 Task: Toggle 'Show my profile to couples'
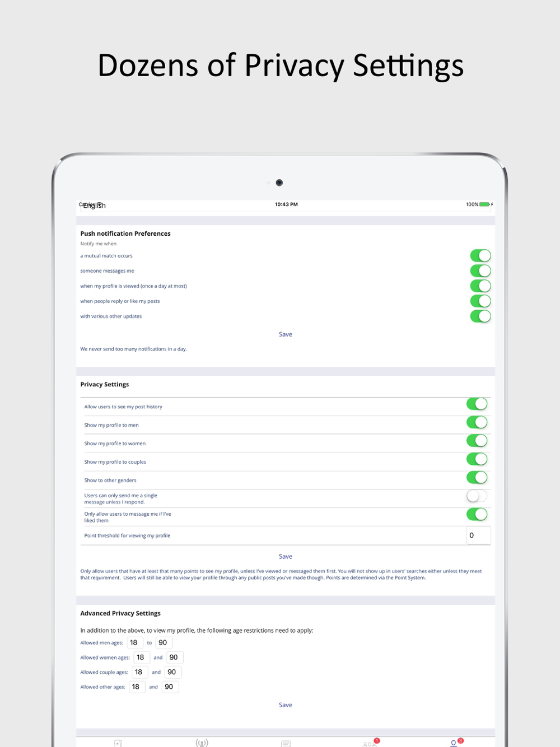pos(477,459)
